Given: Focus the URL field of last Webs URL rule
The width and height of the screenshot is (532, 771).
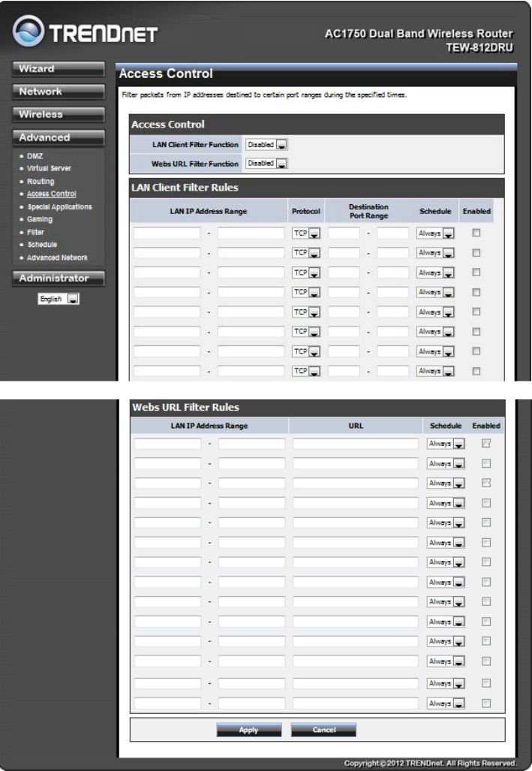Looking at the screenshot, I should (x=356, y=703).
